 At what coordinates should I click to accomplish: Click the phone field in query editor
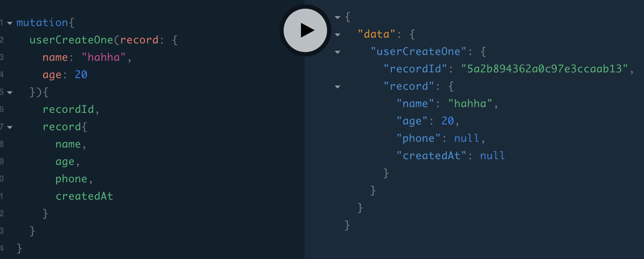71,179
